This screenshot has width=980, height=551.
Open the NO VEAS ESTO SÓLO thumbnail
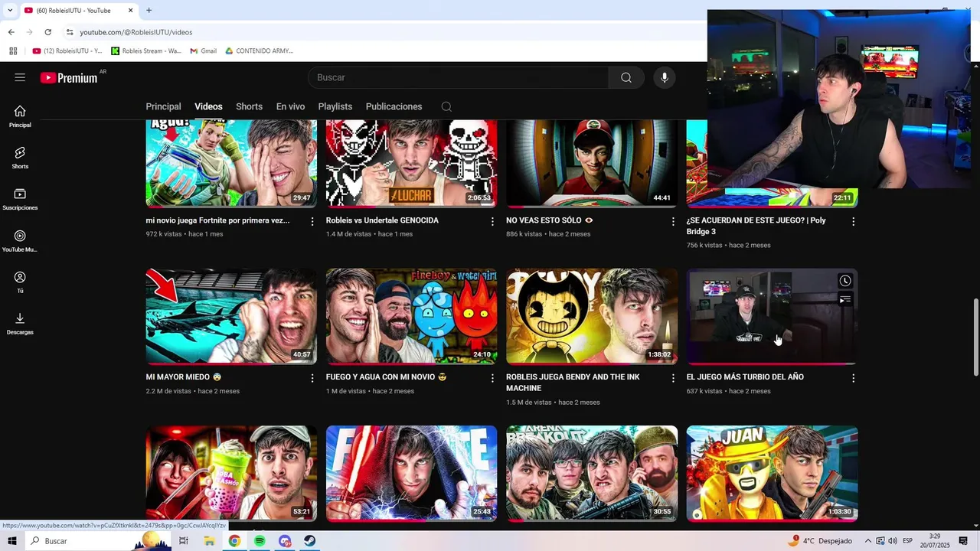[592, 163]
